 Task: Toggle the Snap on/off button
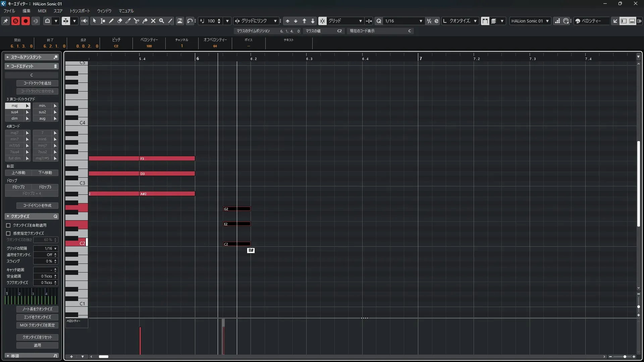click(322, 21)
